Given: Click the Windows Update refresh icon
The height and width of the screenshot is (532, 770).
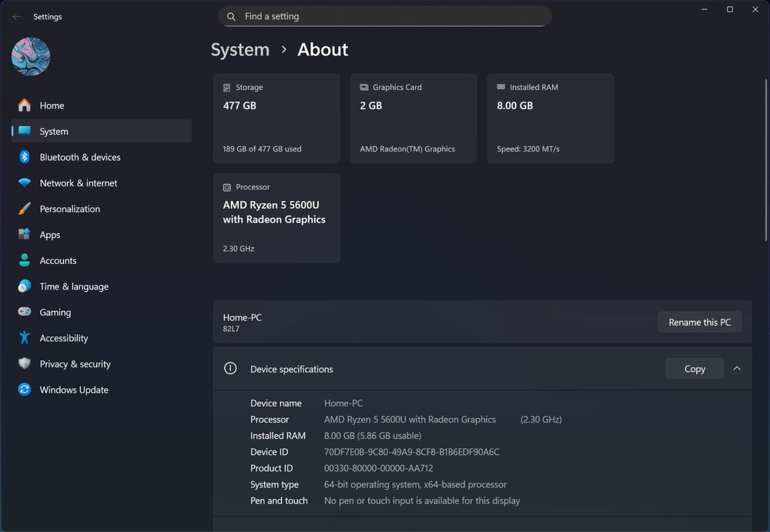Looking at the screenshot, I should tap(24, 390).
